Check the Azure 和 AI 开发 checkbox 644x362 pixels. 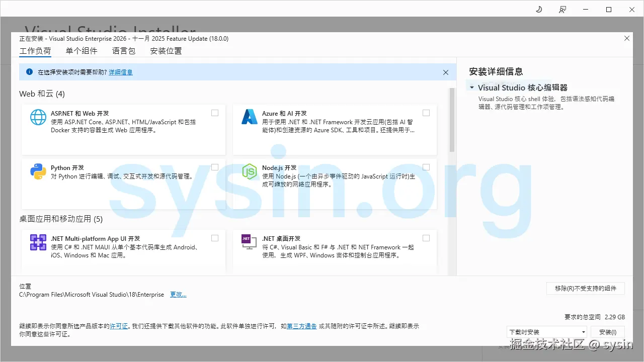click(x=426, y=113)
